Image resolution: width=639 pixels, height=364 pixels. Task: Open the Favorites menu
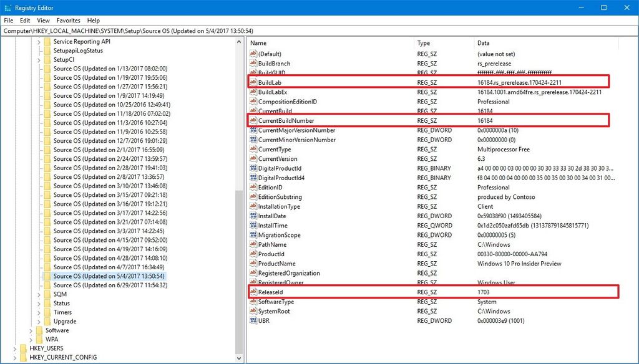(68, 20)
